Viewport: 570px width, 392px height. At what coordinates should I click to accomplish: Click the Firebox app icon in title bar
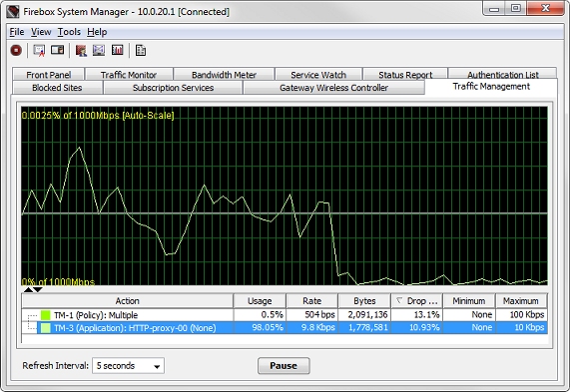[12, 12]
